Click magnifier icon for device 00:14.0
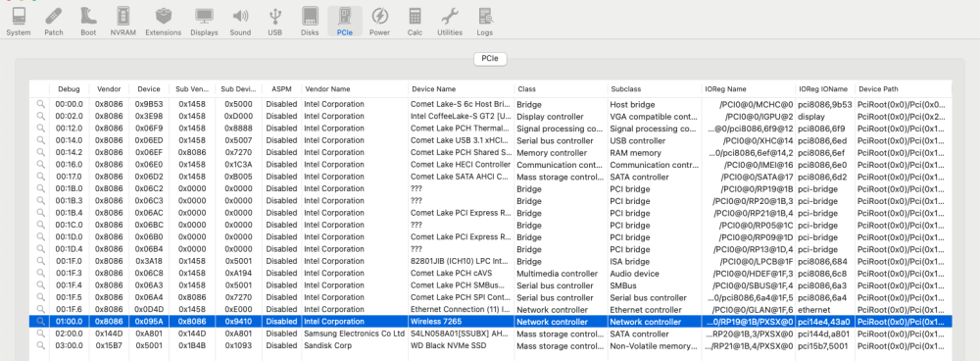Viewport: 980px width, 361px height. click(x=40, y=141)
